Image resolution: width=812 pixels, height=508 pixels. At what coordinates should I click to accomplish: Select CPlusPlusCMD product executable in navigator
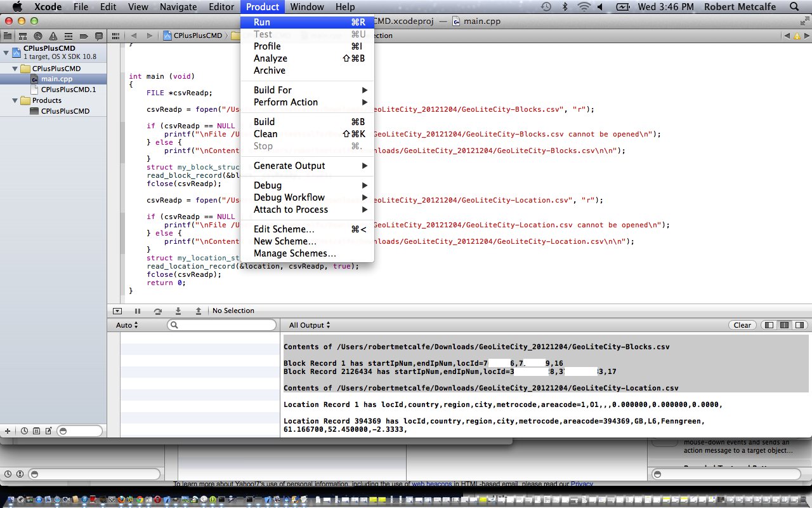(x=53, y=111)
